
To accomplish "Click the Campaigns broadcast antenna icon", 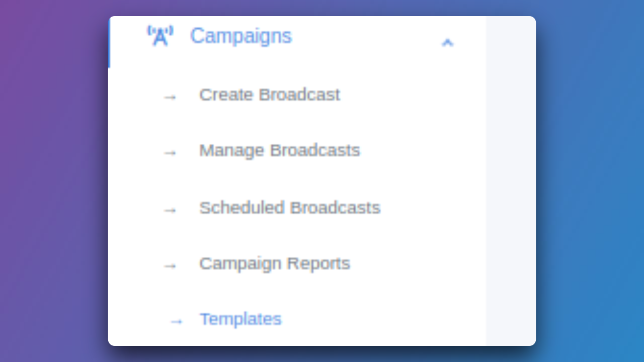I will (x=160, y=36).
